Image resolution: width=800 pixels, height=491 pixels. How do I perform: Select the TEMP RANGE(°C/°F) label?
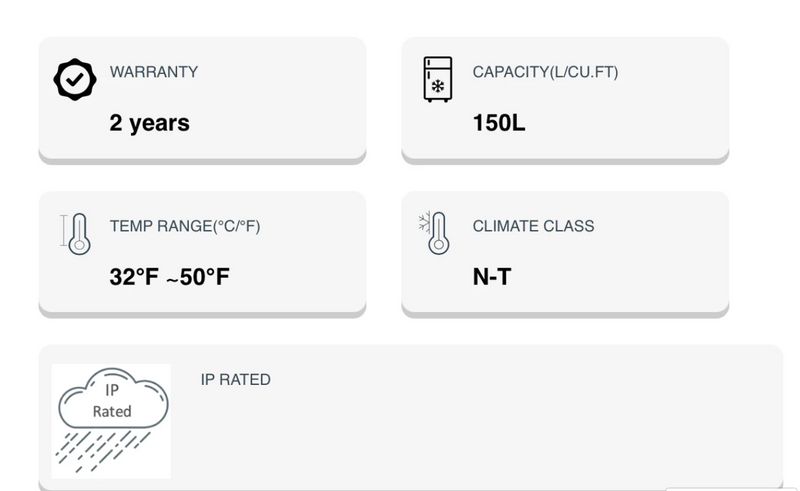coord(185,226)
